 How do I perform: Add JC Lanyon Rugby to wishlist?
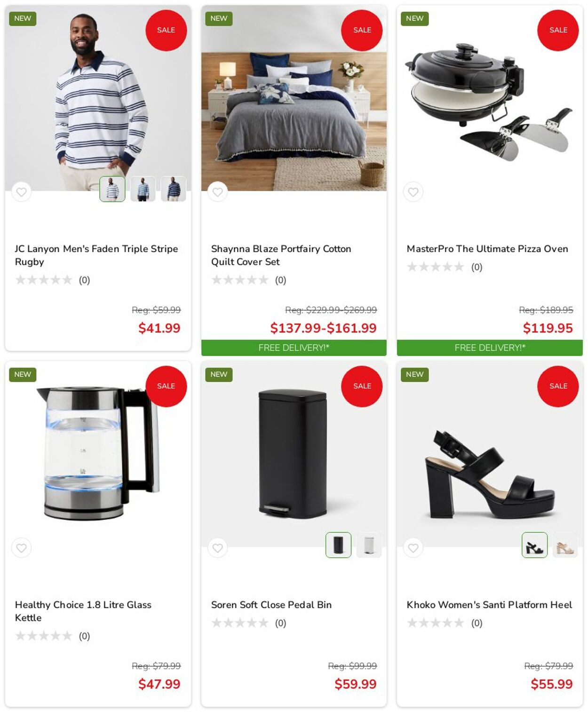(21, 192)
